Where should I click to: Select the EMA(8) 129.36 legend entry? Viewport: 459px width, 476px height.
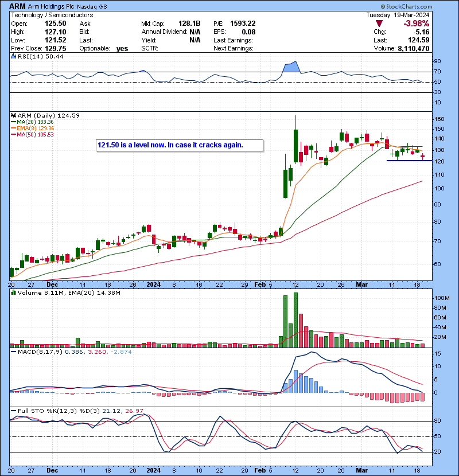tap(33, 128)
